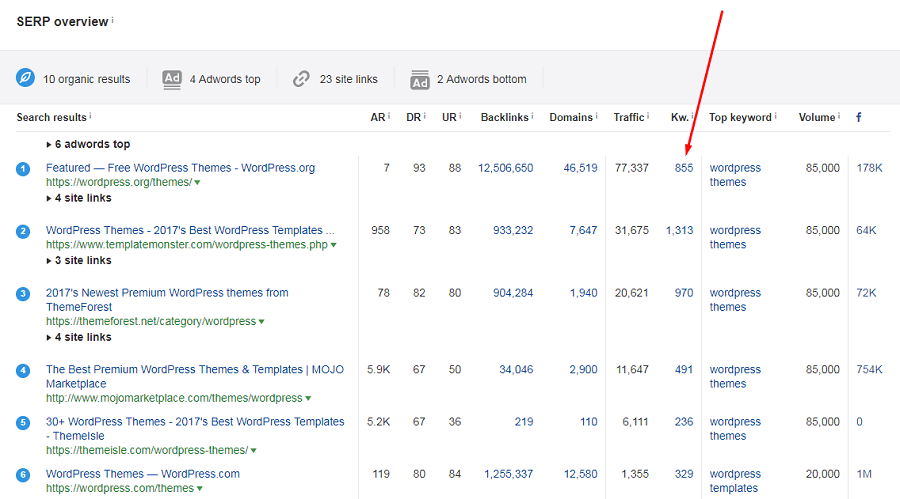The width and height of the screenshot is (900, 499).
Task: Click the position 3 badge
Action: coord(23,294)
